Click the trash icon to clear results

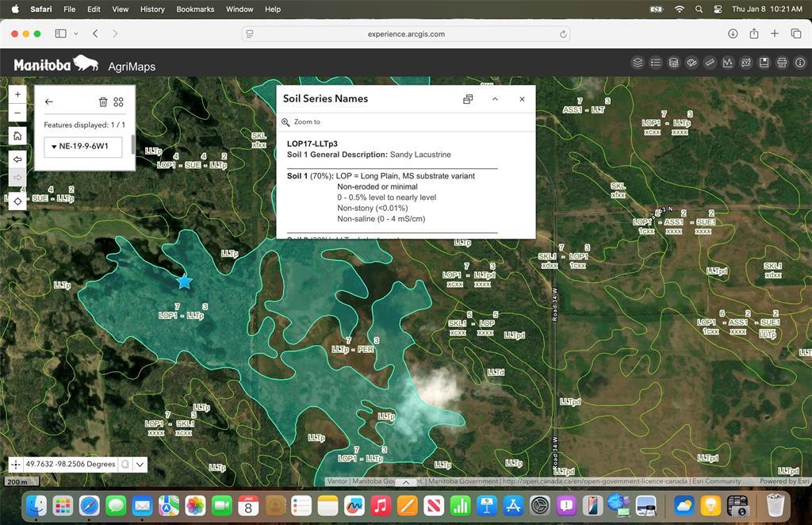pyautogui.click(x=102, y=102)
